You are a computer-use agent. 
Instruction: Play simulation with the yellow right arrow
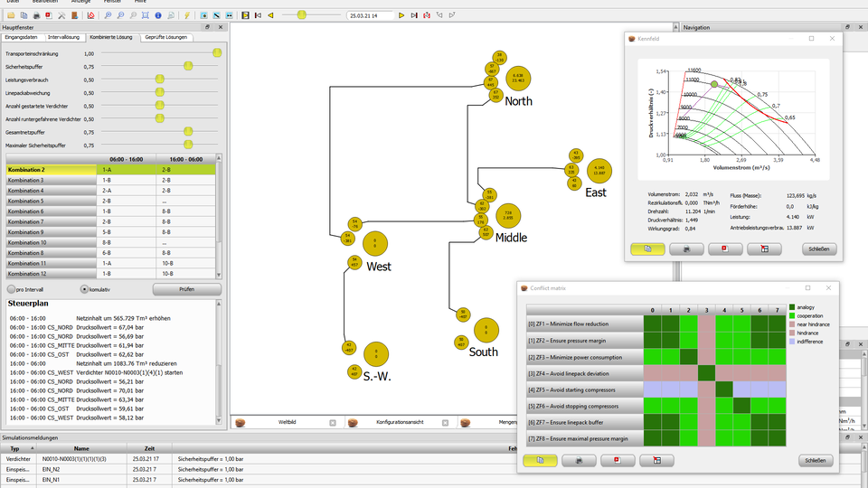pos(401,15)
